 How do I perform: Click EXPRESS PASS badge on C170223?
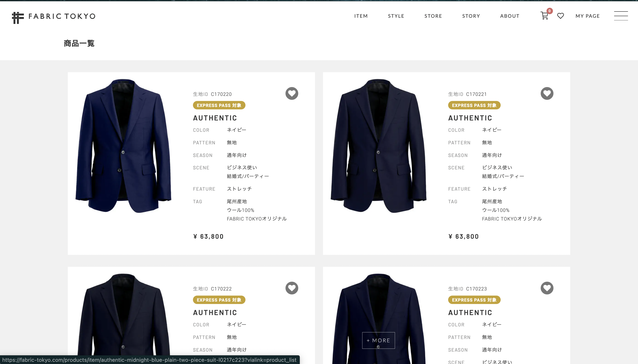pos(474,300)
